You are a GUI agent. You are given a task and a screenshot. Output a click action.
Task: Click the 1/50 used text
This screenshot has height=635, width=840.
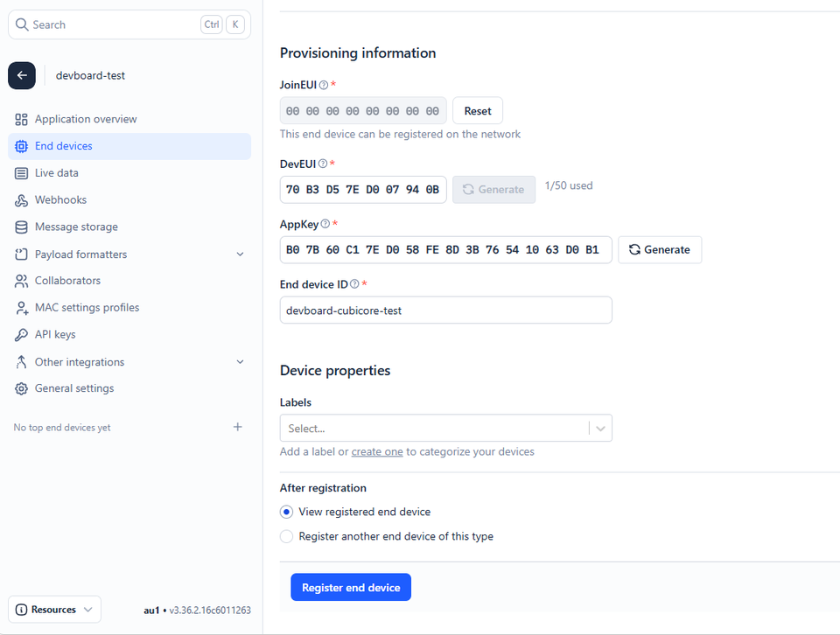coord(569,185)
